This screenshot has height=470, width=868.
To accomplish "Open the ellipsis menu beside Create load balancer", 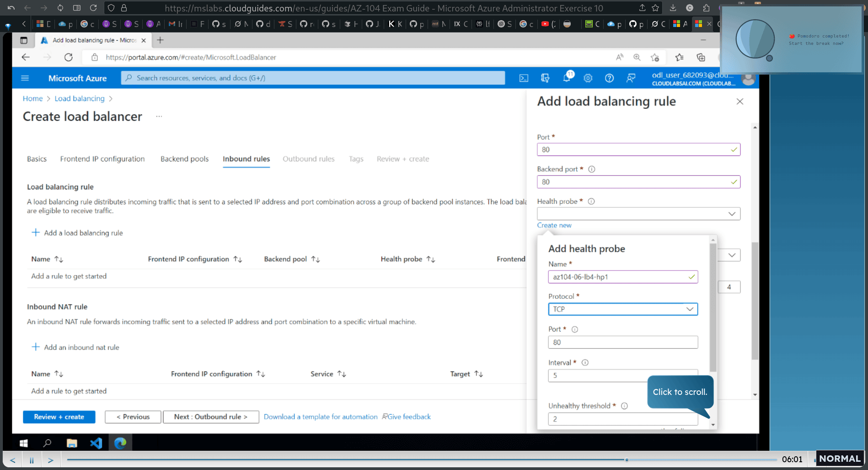I will [159, 116].
